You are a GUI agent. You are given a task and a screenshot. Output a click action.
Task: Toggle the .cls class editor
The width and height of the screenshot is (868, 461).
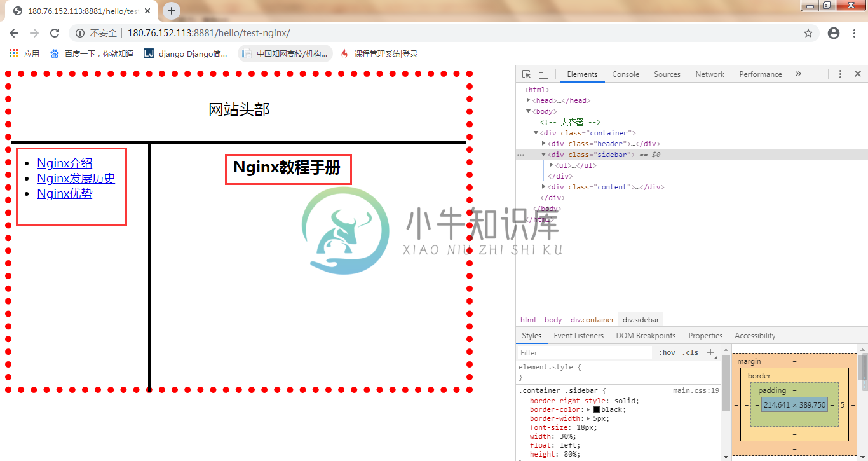pyautogui.click(x=690, y=352)
